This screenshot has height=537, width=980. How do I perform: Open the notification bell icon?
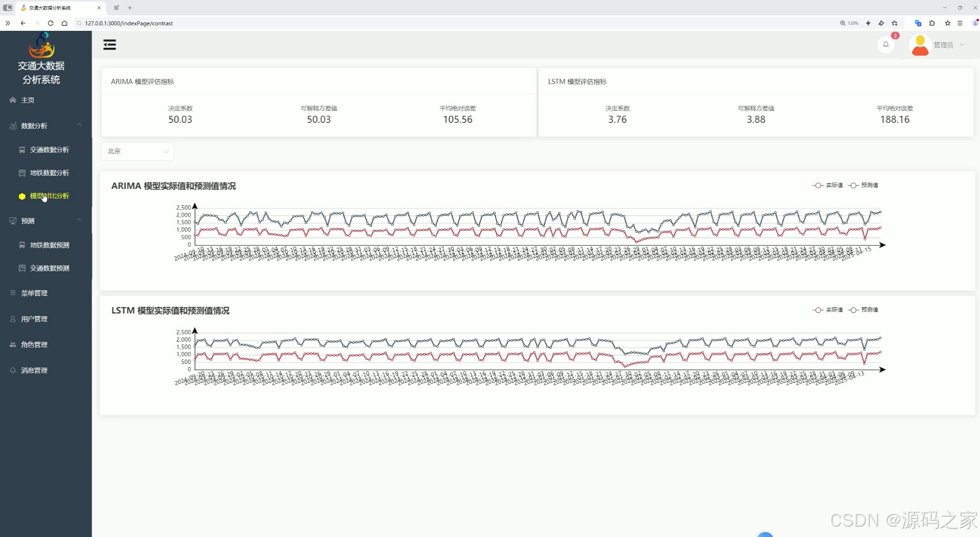[886, 44]
